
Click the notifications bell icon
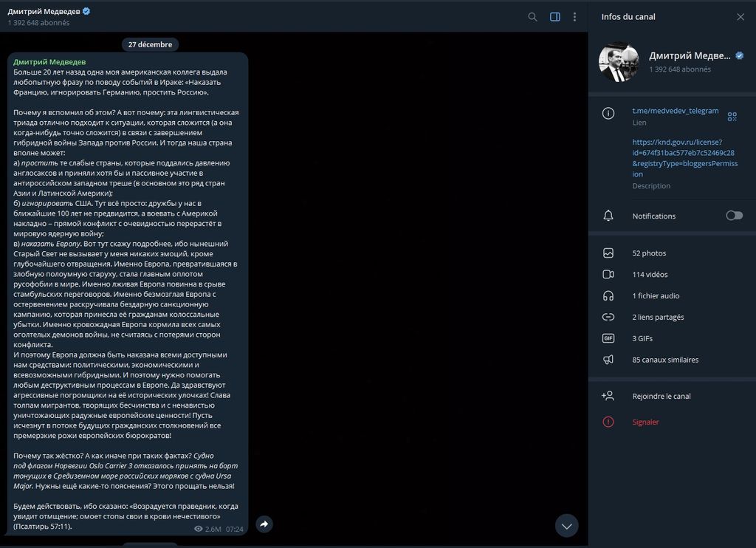point(608,216)
